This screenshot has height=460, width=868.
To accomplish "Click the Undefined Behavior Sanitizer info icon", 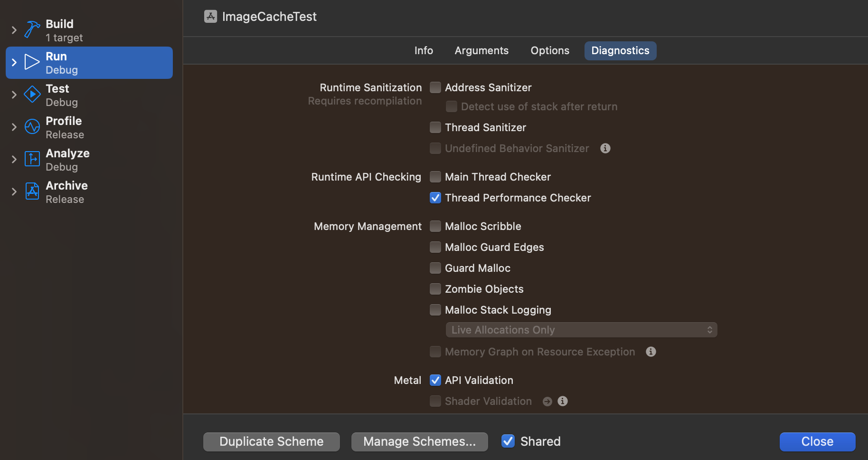I will click(605, 148).
